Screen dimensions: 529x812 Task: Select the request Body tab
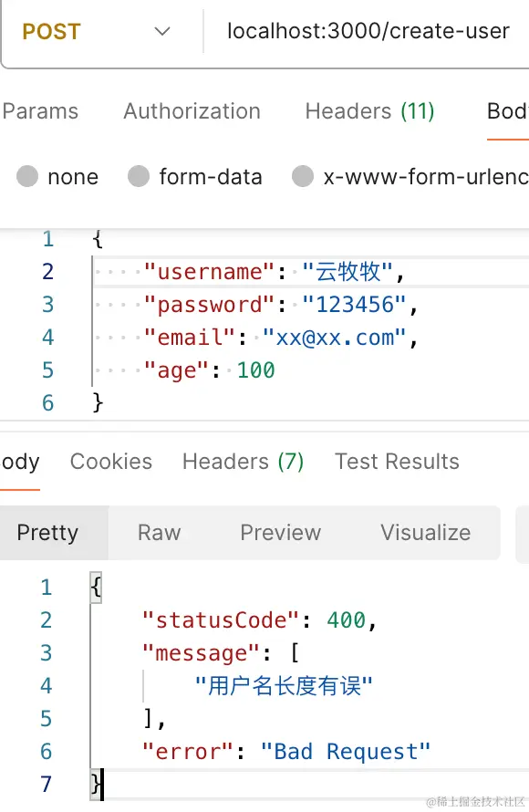507,111
